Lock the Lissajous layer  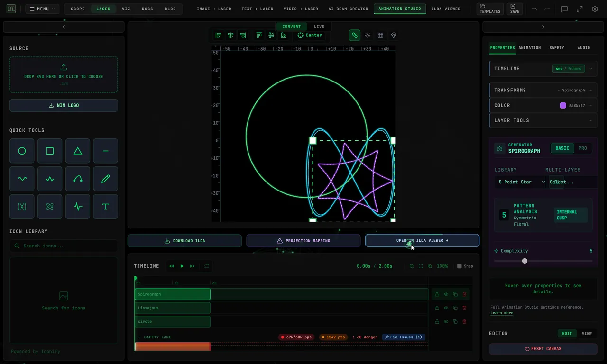click(x=437, y=308)
